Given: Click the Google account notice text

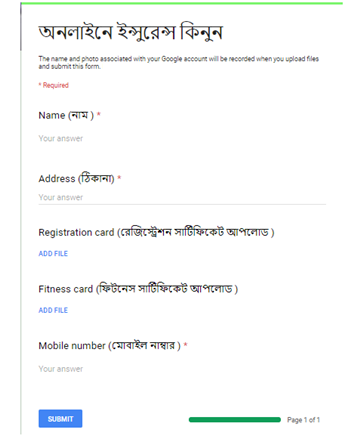Looking at the screenshot, I should [178, 63].
